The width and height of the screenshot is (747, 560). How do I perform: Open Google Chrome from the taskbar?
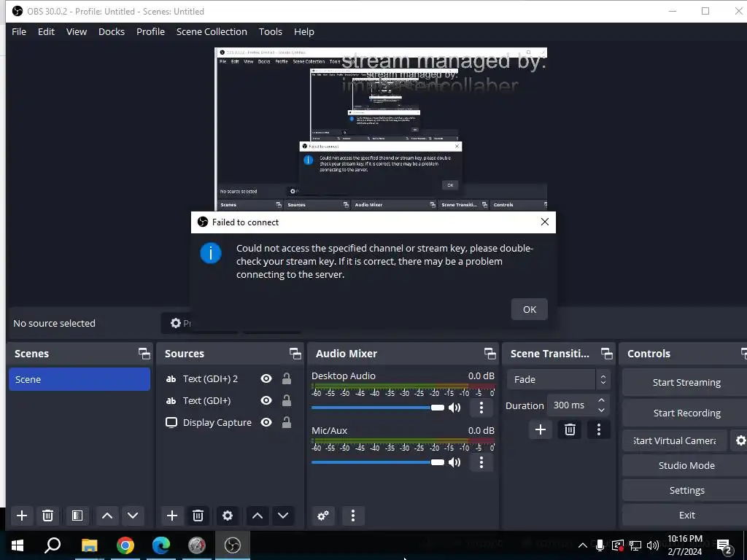pos(125,545)
